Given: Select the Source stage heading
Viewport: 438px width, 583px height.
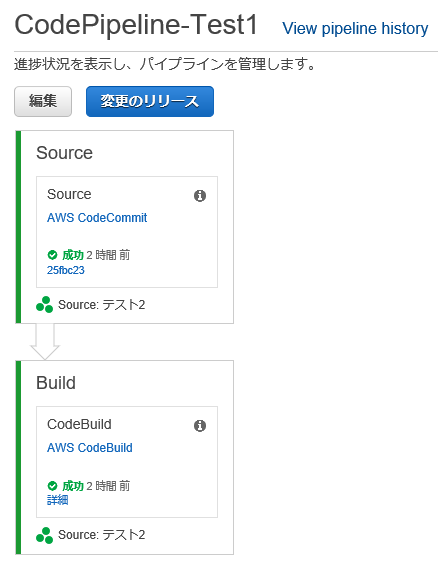Looking at the screenshot, I should (64, 153).
